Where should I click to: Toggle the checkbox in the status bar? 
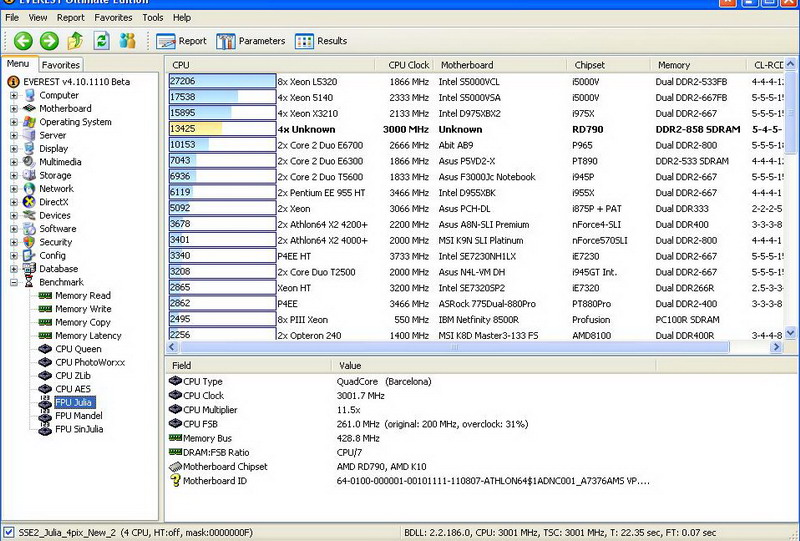click(9, 532)
